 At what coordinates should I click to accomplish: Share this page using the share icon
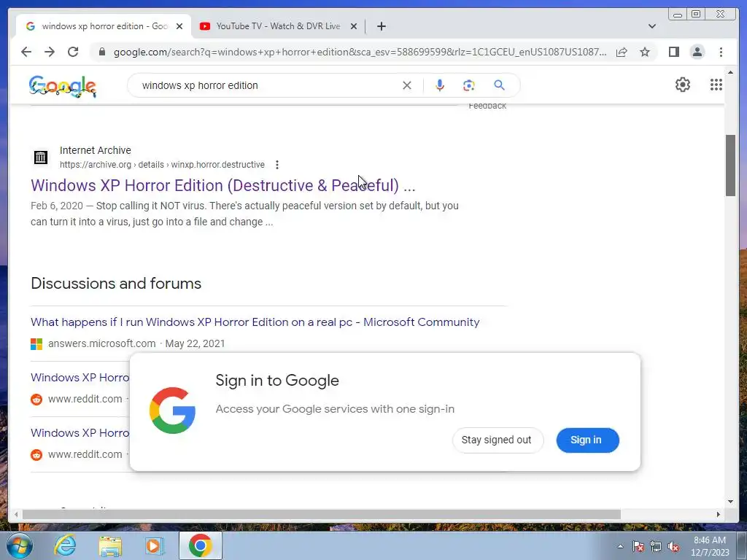(x=622, y=52)
